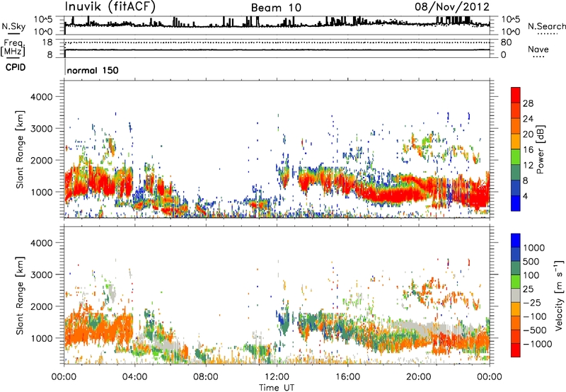Click the "Time UT" axis title
Screen dimensions: 566x392
click(277, 388)
